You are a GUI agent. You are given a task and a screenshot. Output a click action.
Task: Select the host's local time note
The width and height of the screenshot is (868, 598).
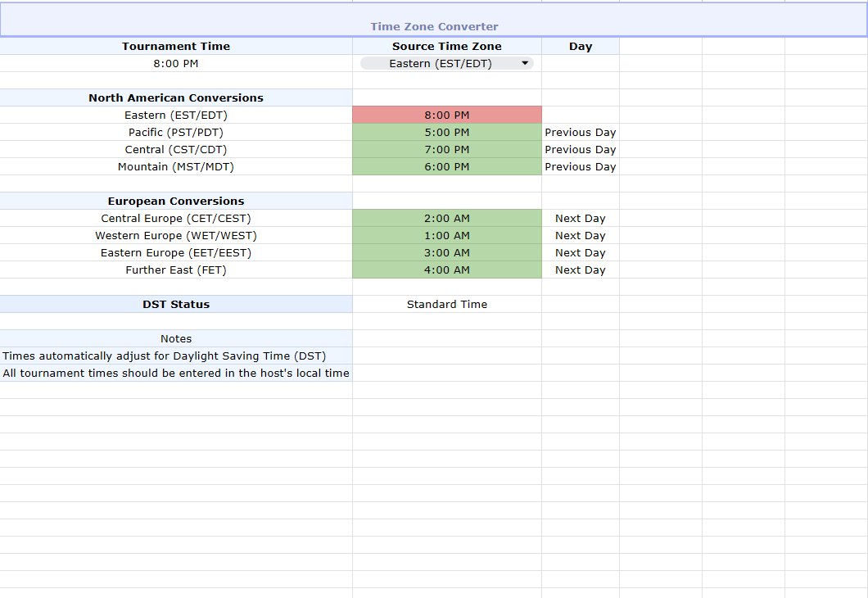point(176,373)
